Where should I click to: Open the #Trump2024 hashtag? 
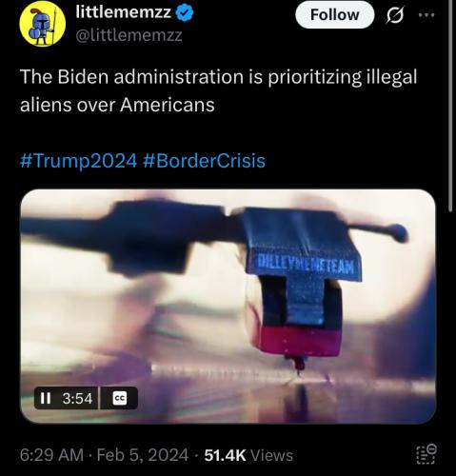pyautogui.click(x=78, y=161)
